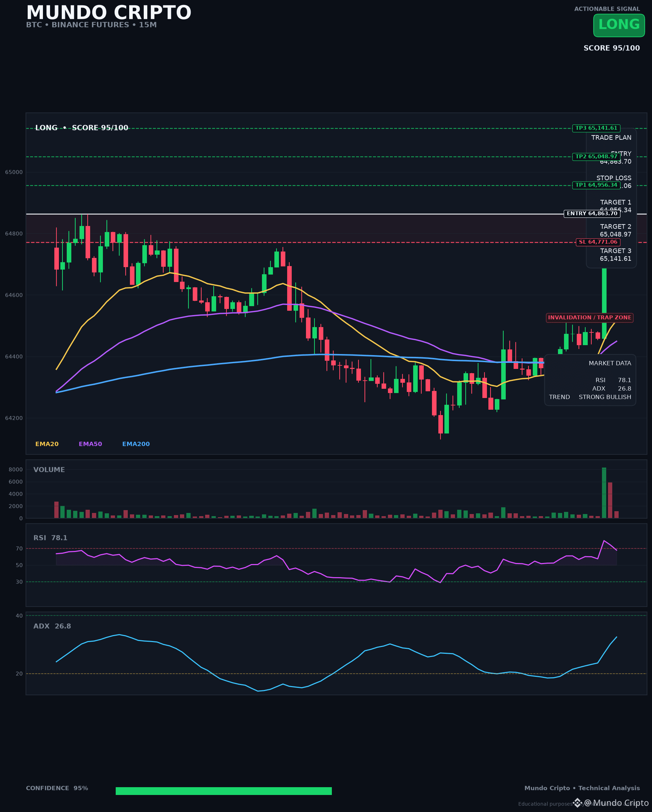652x812 pixels.
Task: Select TARGET 2 in the trade plan
Action: click(x=615, y=226)
